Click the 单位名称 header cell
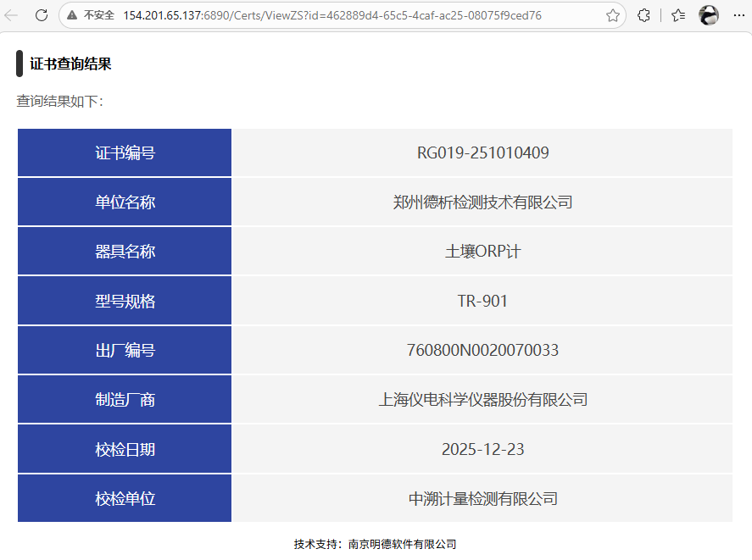The image size is (752, 560). point(125,202)
